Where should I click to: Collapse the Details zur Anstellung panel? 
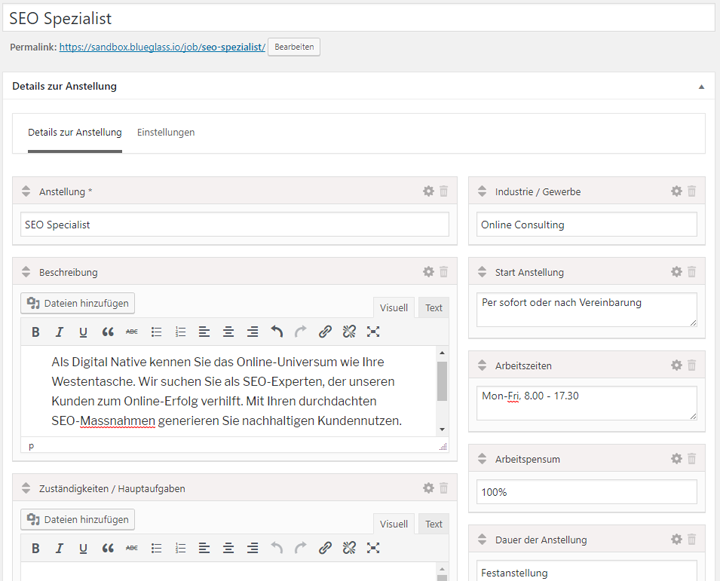tap(700, 87)
